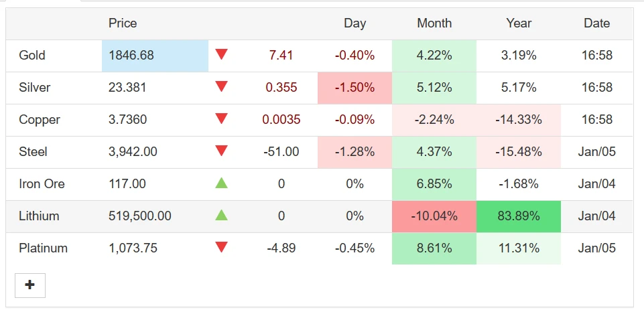Image resolution: width=644 pixels, height=310 pixels.
Task: Select the highlighted Gold price 1846.68
Action: click(x=155, y=56)
